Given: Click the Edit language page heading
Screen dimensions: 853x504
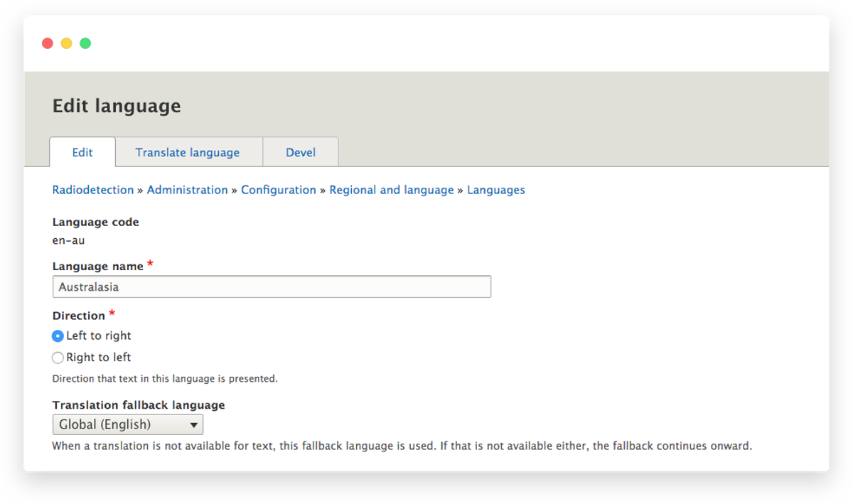Looking at the screenshot, I should click(x=117, y=106).
